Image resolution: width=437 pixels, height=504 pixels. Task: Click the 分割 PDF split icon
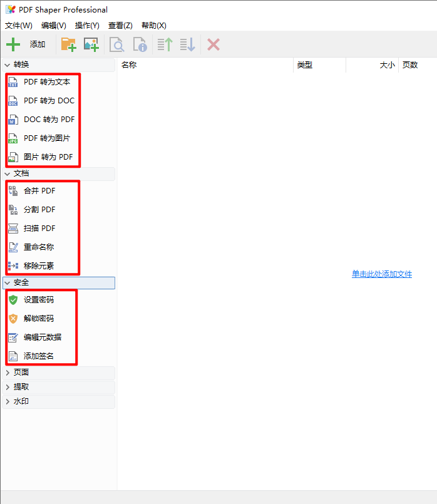pyautogui.click(x=13, y=210)
